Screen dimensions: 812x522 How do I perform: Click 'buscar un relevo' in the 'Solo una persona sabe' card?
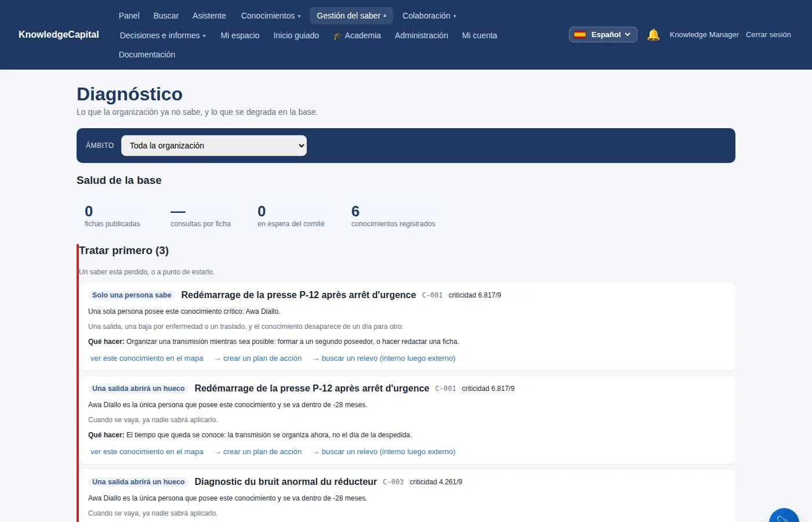click(385, 358)
